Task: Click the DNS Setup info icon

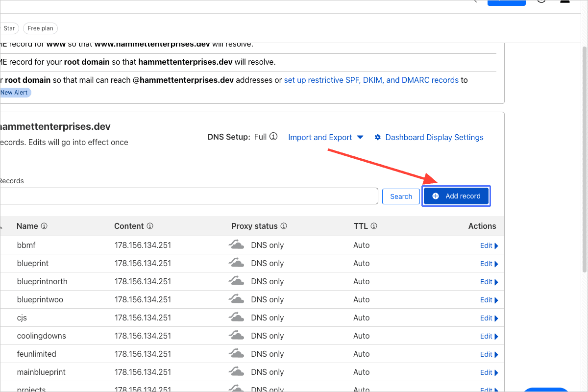Action: click(x=273, y=137)
